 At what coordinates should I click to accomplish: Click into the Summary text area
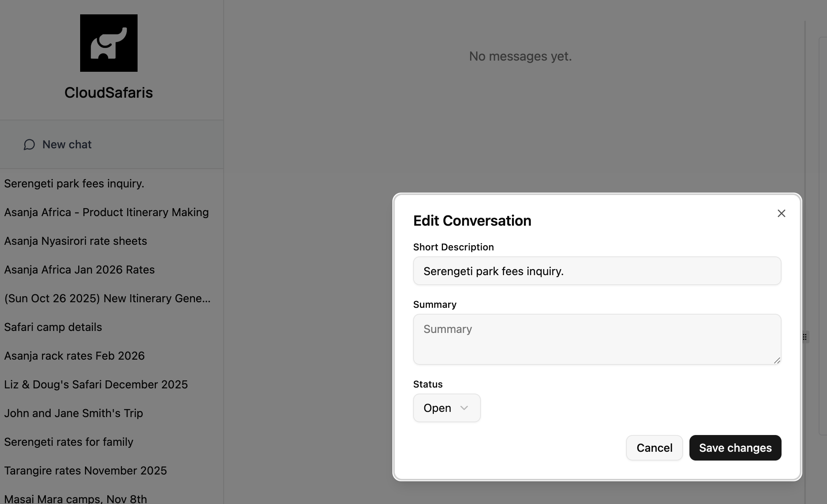pyautogui.click(x=597, y=339)
